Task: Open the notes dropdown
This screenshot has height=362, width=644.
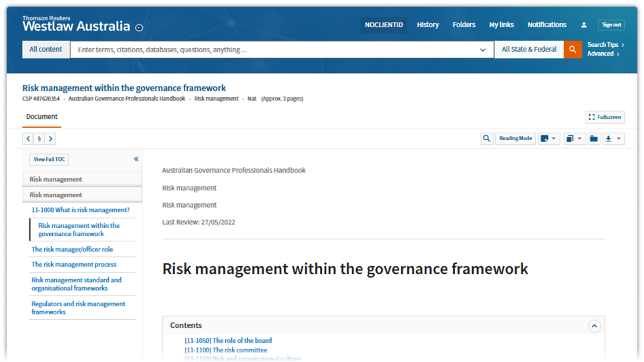Action: (548, 139)
